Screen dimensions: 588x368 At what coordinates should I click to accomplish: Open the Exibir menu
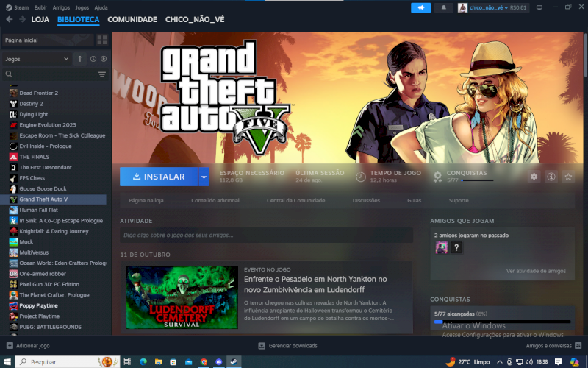(40, 7)
